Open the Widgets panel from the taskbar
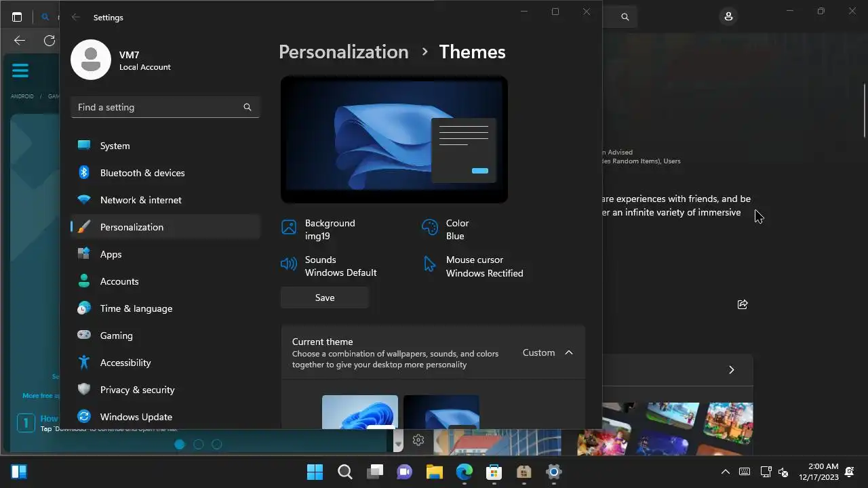Image resolution: width=868 pixels, height=488 pixels. click(x=19, y=472)
